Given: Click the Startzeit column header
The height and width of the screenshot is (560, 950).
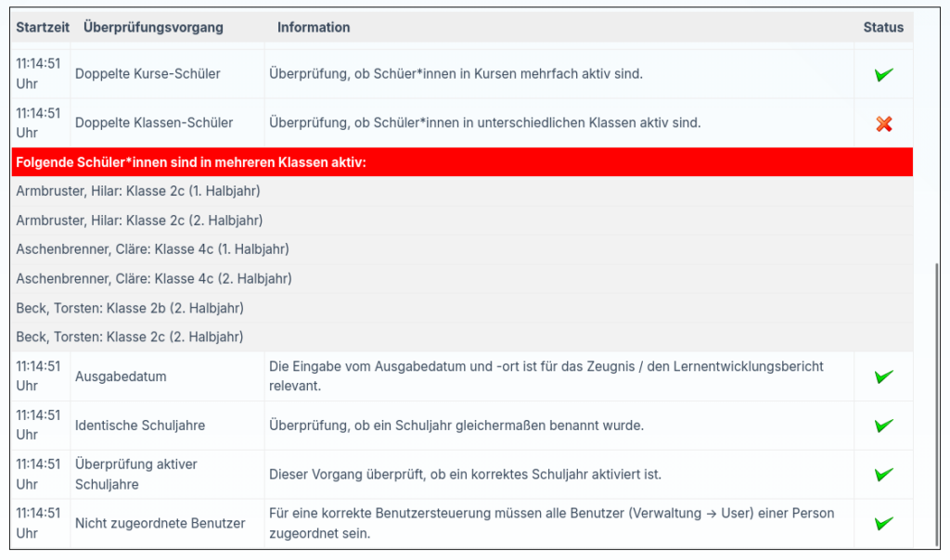Looking at the screenshot, I should [x=40, y=28].
